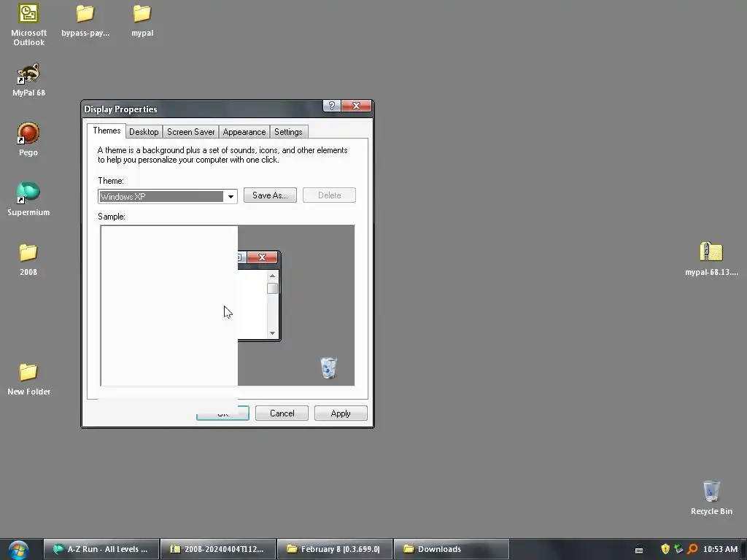
Task: Open the Settings tab
Action: pyautogui.click(x=288, y=132)
